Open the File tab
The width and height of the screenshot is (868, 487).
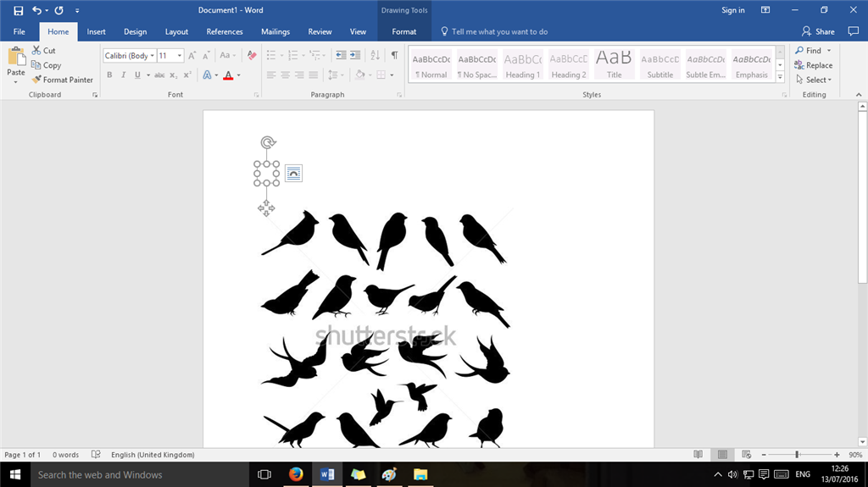19,31
